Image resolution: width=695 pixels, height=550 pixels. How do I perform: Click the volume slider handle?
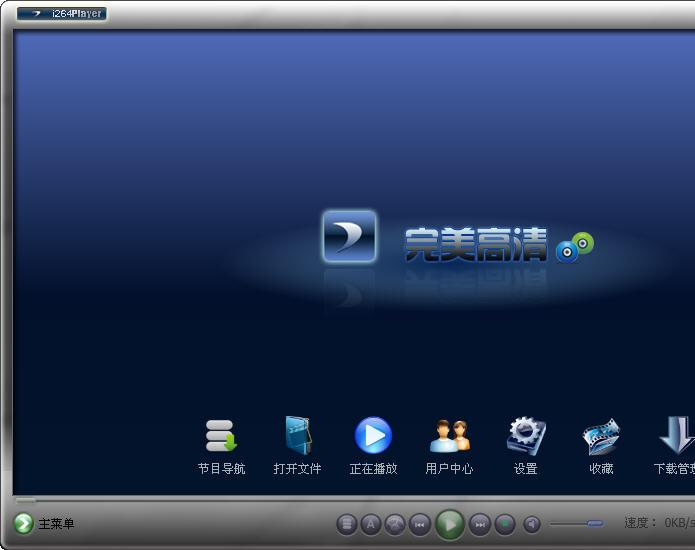(595, 523)
